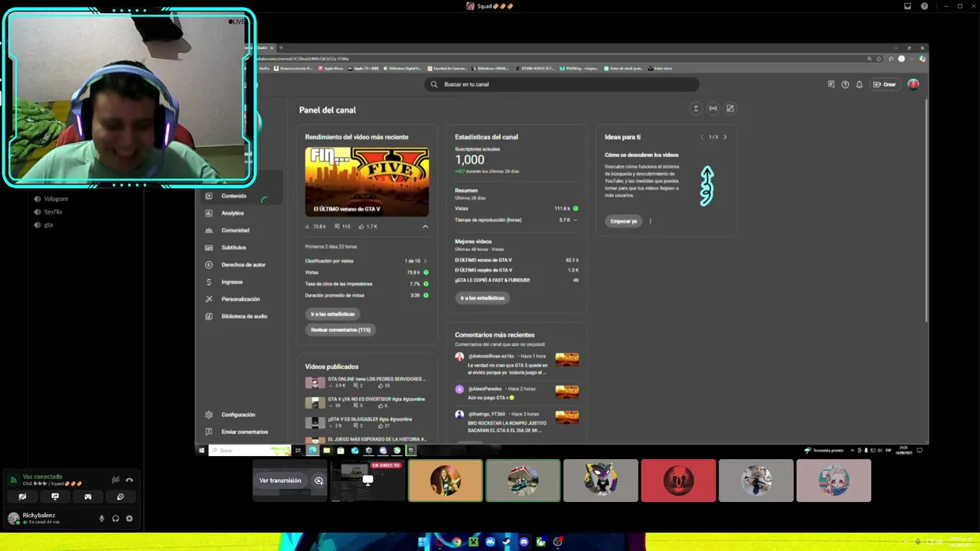Click Revisar comentarios (115) button

click(340, 330)
